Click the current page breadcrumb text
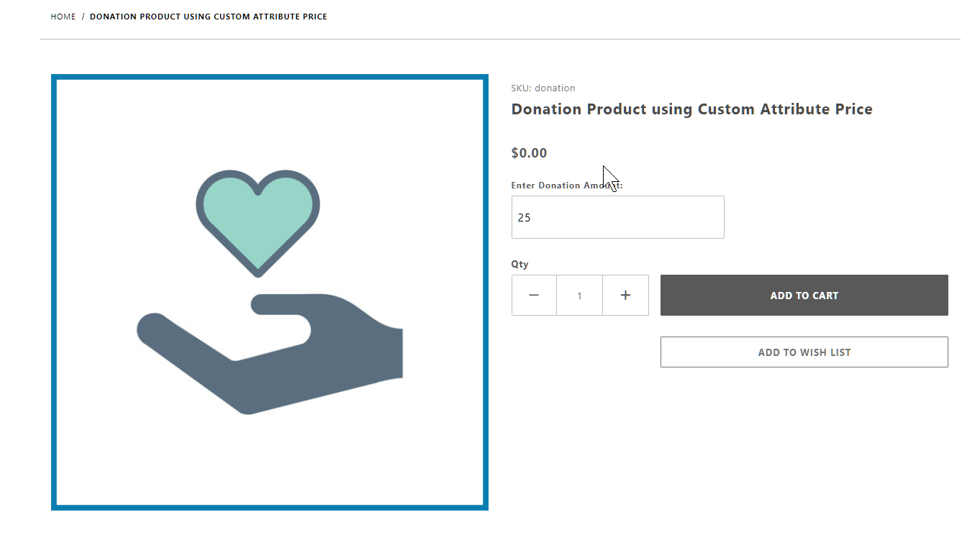980x535 pixels. click(208, 17)
